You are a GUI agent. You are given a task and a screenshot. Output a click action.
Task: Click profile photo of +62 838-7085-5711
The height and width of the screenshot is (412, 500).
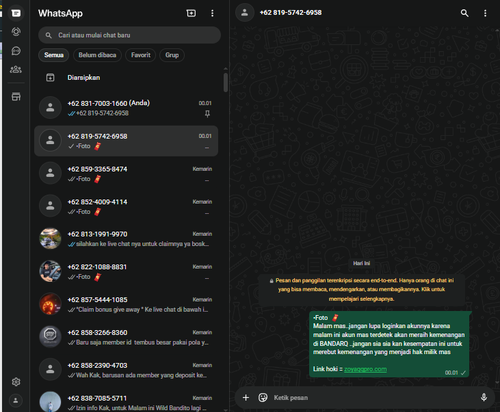(50, 402)
